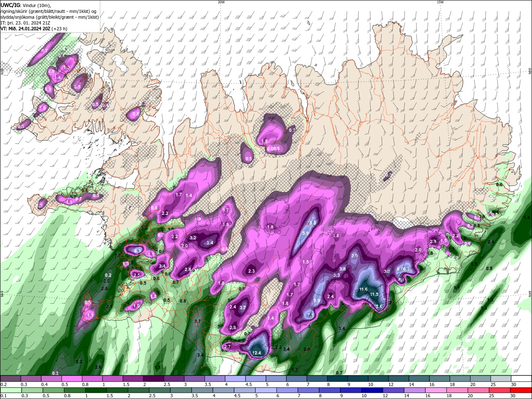The width and height of the screenshot is (532, 399).
Task: Click the pale lavender 4–4.5 snow legend swatch
Action: [x=235, y=379]
